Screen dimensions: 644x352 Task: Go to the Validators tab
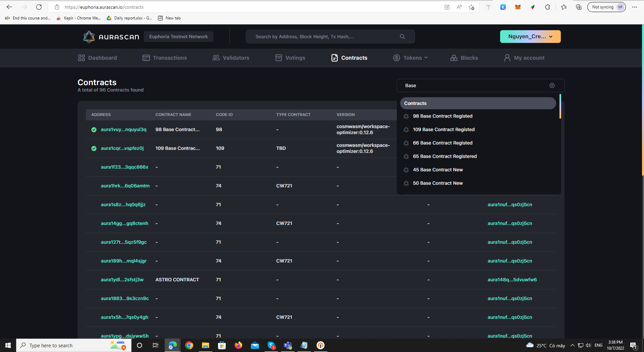coord(231,58)
